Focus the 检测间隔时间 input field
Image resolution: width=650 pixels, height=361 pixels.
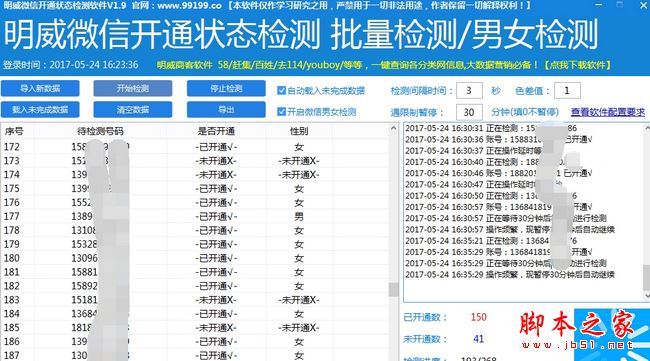coord(469,90)
